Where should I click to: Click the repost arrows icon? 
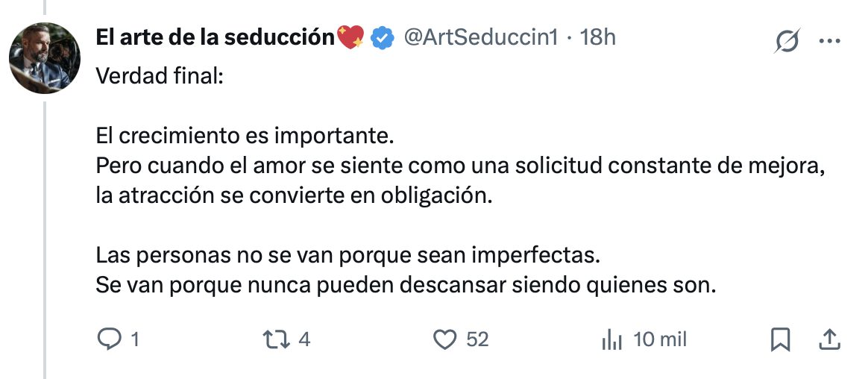[x=277, y=339]
